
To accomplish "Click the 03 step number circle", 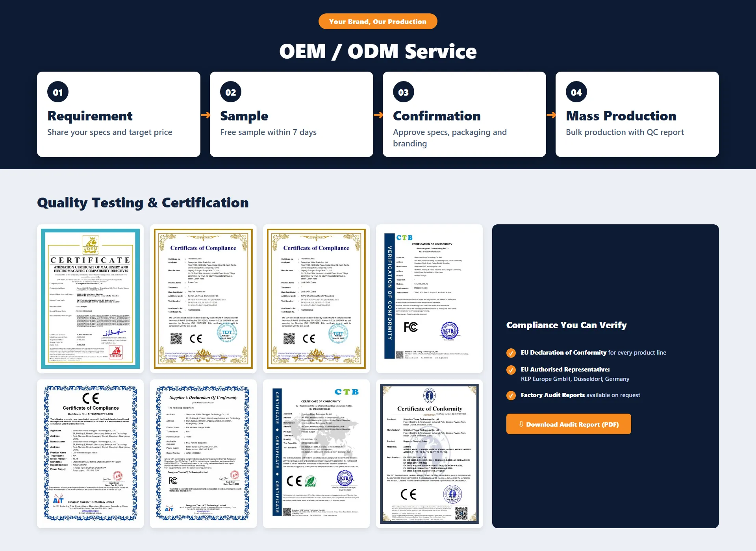I will (404, 92).
